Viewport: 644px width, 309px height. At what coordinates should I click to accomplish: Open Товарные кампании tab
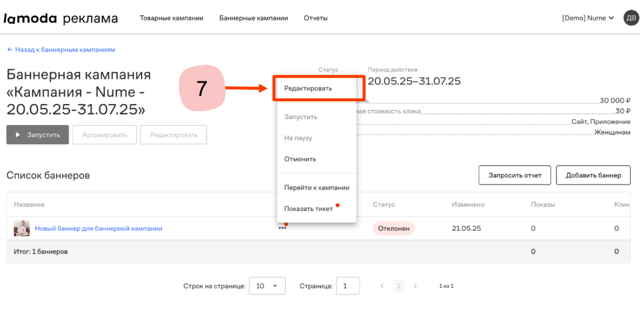171,18
